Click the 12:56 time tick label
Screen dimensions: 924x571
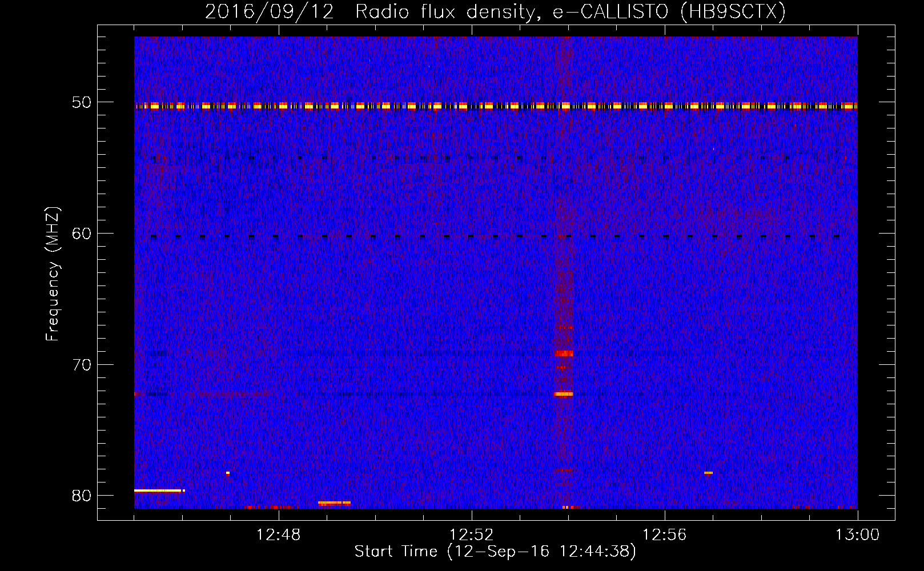pyautogui.click(x=665, y=535)
